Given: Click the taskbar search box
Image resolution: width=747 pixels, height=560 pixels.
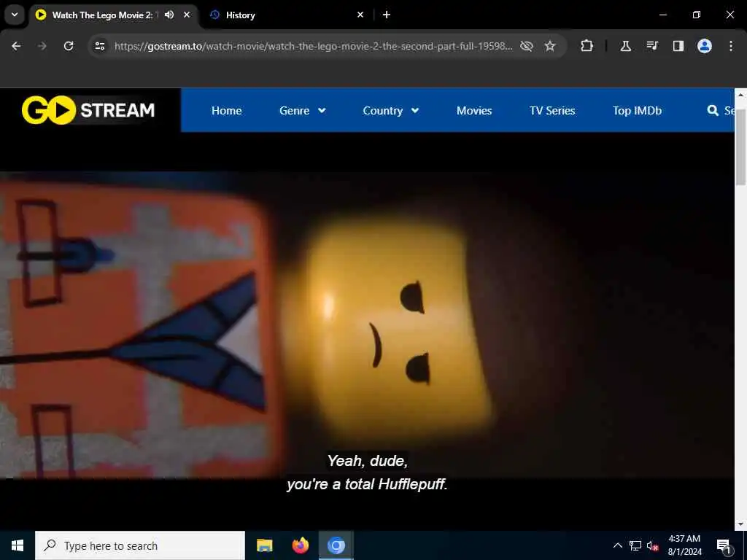Looking at the screenshot, I should (140, 545).
